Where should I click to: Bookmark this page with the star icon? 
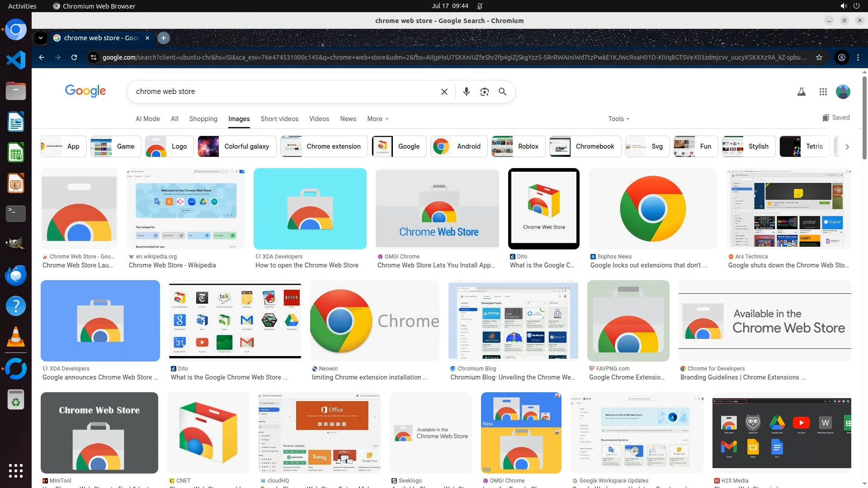819,57
